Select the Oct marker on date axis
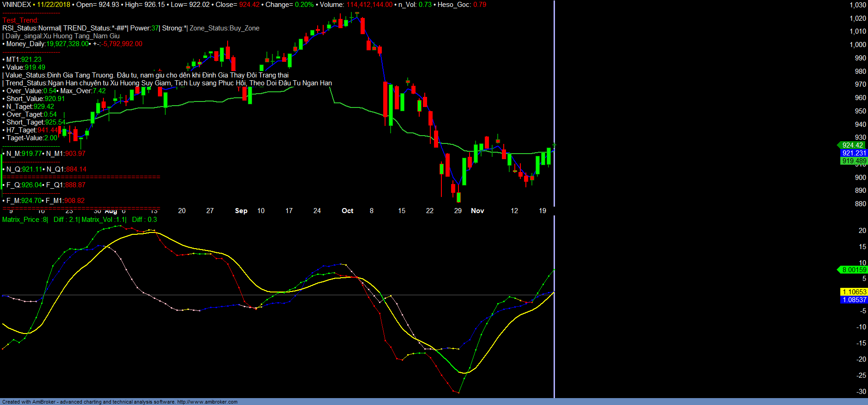The width and height of the screenshot is (868, 405). pyautogui.click(x=347, y=211)
